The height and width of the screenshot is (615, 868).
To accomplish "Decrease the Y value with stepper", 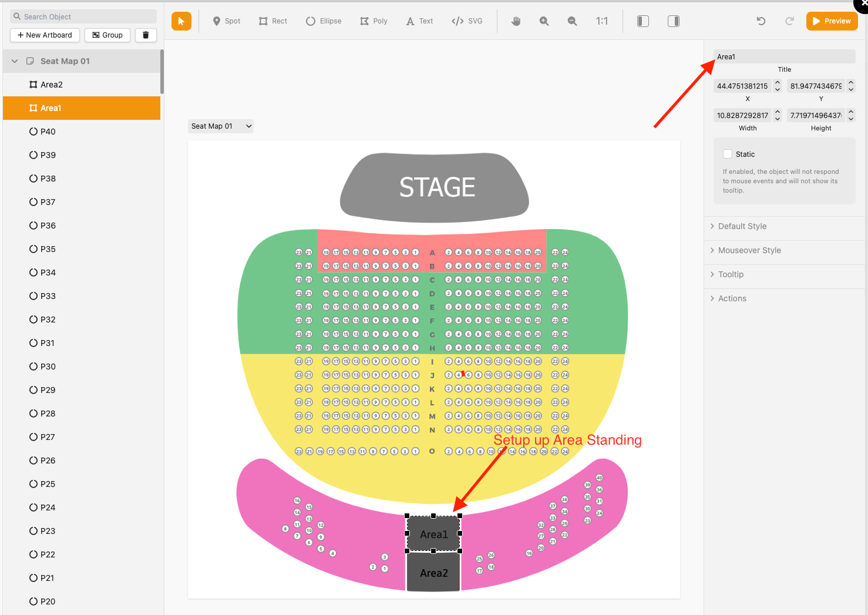I will [x=851, y=89].
